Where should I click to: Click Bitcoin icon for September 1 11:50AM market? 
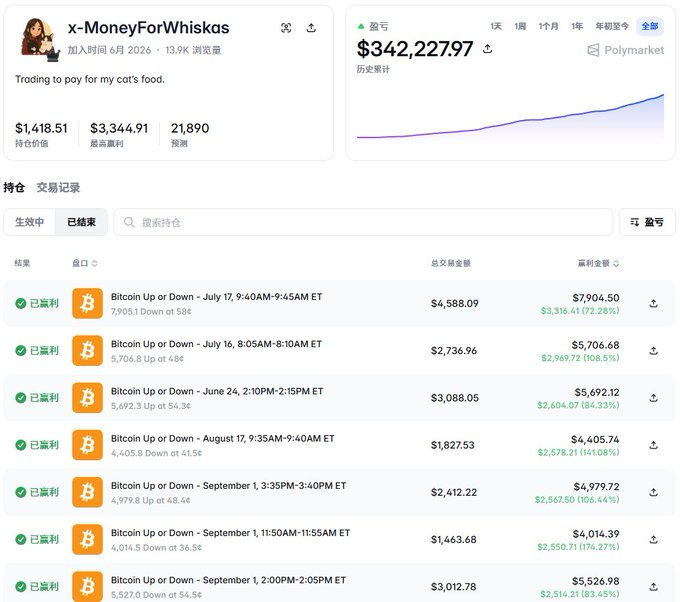point(88,540)
